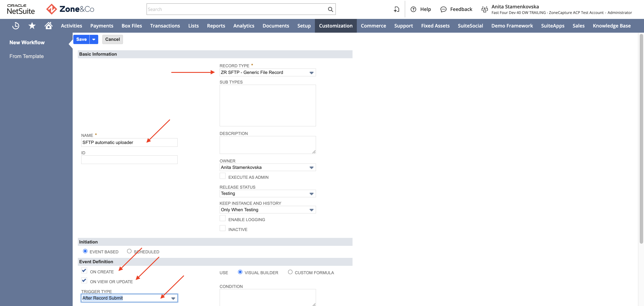Open the SuiteApps menu
The width and height of the screenshot is (644, 306).
[x=553, y=26]
